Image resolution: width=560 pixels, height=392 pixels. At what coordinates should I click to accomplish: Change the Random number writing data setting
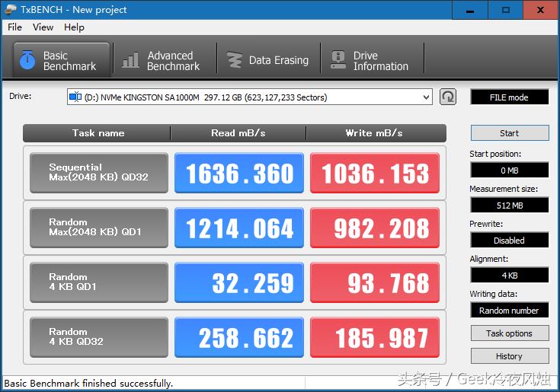pyautogui.click(x=509, y=311)
